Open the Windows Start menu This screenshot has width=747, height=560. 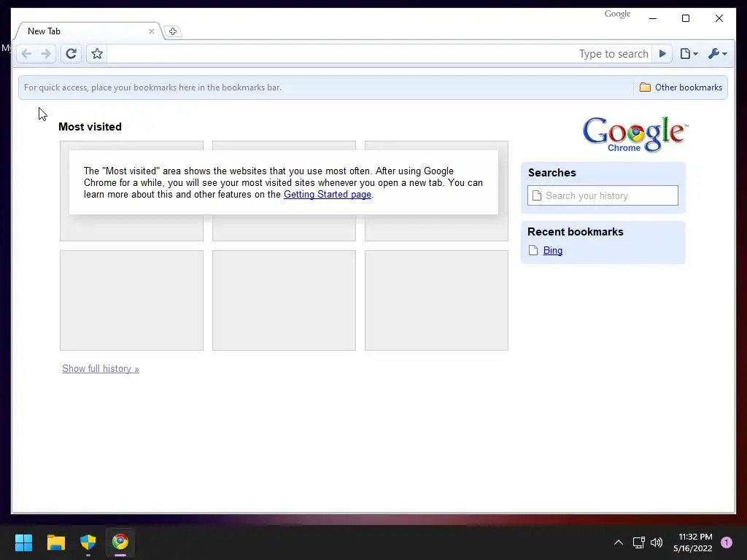click(x=23, y=542)
